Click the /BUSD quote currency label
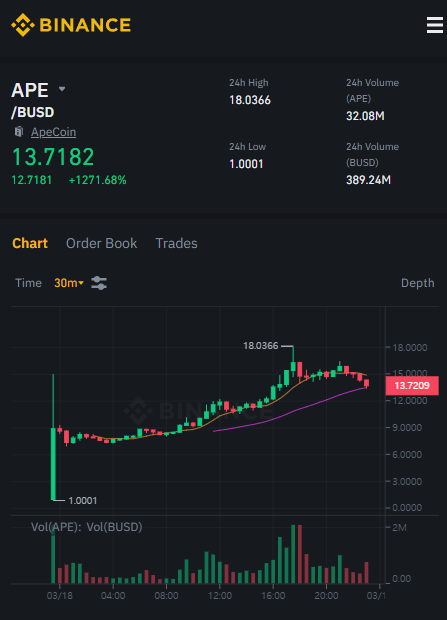 click(x=33, y=112)
